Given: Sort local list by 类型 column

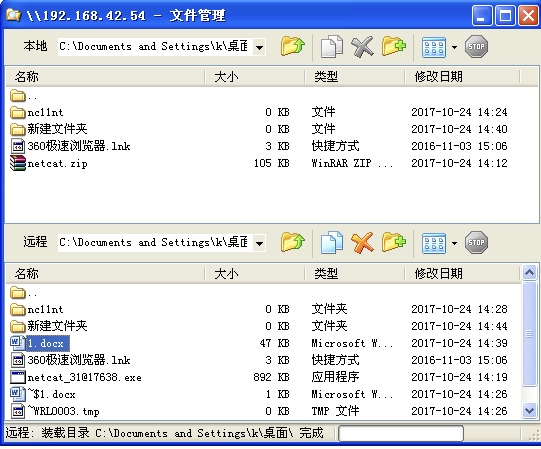Looking at the screenshot, I should [354, 77].
